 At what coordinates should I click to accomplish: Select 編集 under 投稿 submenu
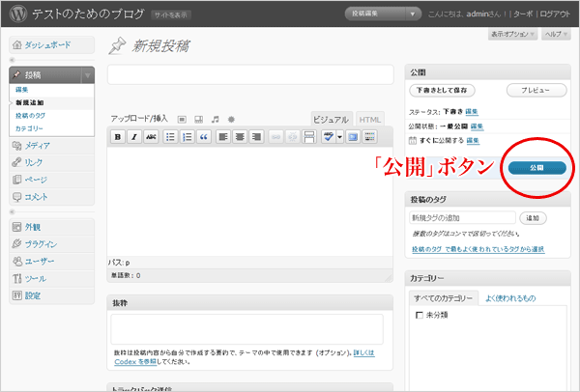tap(22, 90)
